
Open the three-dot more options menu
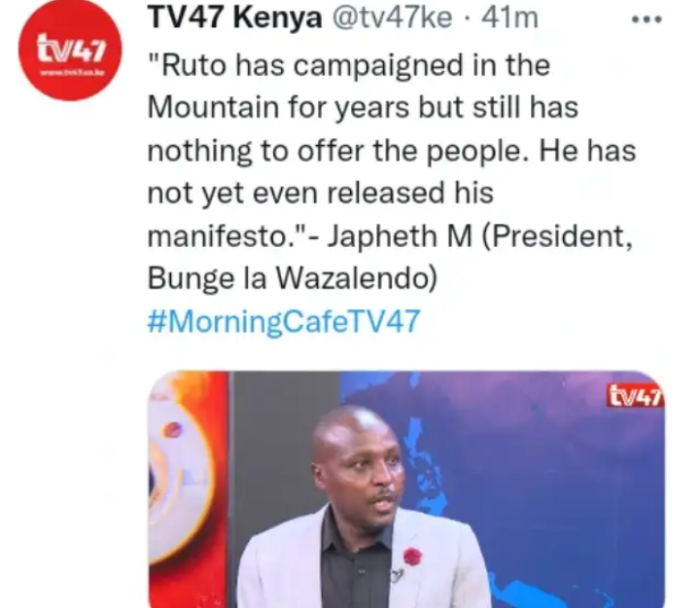pyautogui.click(x=647, y=19)
